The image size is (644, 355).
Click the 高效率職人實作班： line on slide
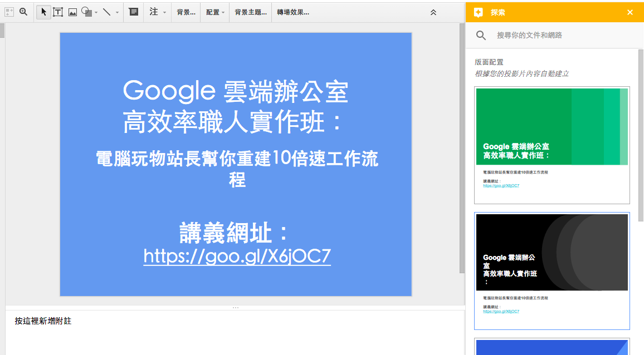[x=233, y=122]
